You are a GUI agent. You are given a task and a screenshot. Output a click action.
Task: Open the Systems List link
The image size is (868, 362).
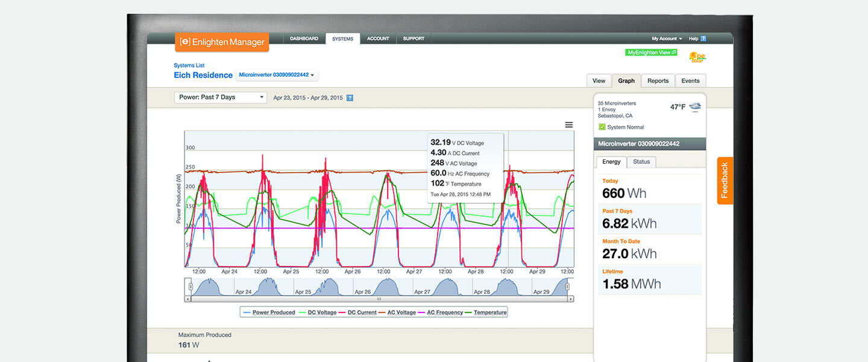(189, 65)
